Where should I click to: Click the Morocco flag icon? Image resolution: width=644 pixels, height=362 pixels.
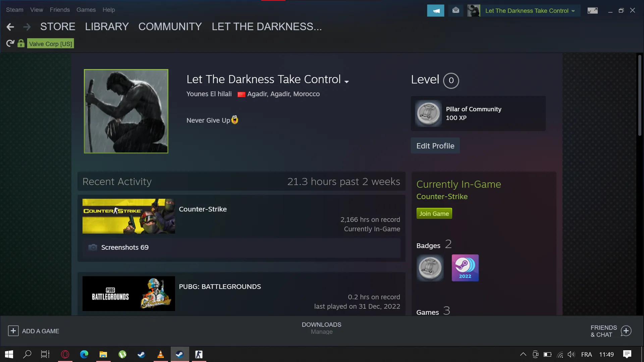tap(241, 95)
